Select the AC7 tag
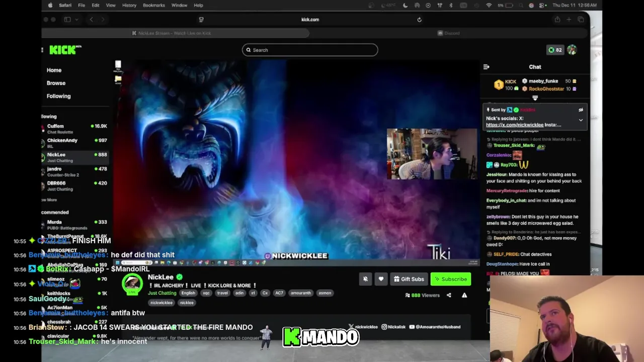The image size is (644, 362). point(279,293)
